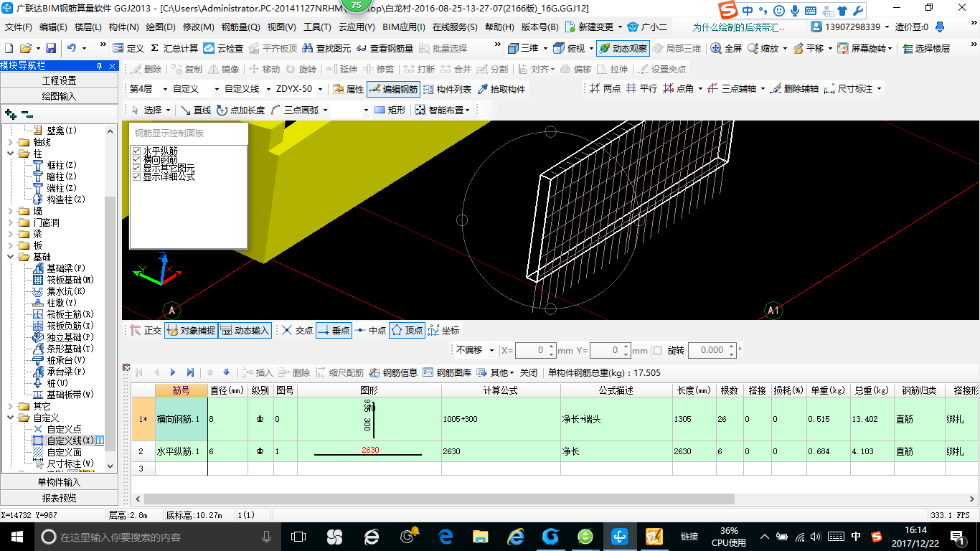Toggle 对象捕捉 object snap
980x551 pixels.
191,331
